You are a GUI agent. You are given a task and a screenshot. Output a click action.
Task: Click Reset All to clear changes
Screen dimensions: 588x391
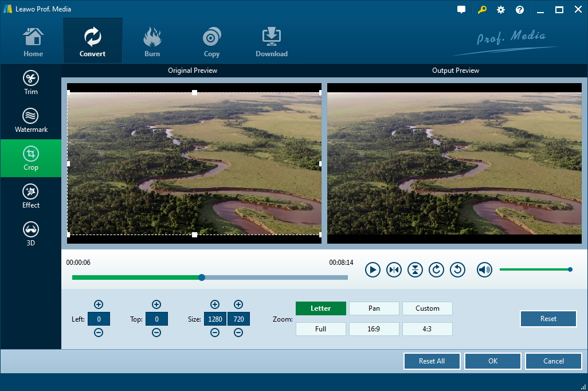tap(432, 361)
